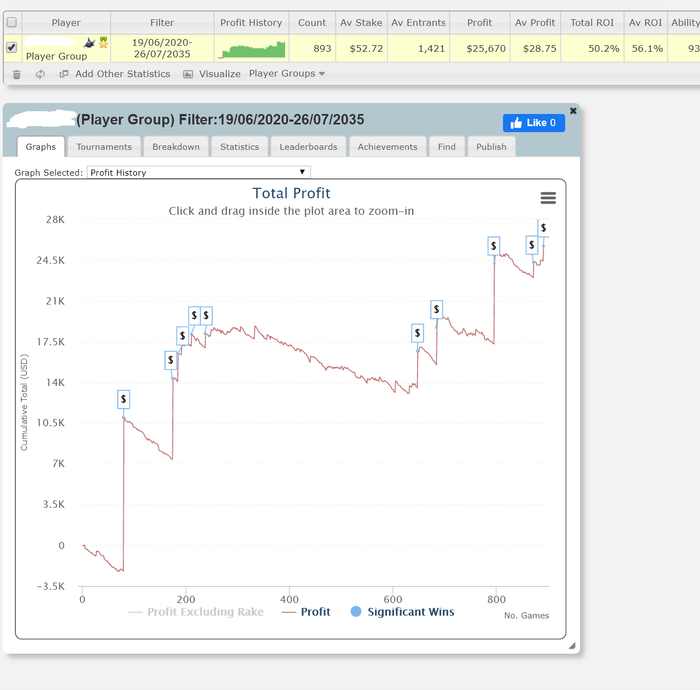
Task: Toggle the header select-all checkbox
Action: [x=12, y=22]
